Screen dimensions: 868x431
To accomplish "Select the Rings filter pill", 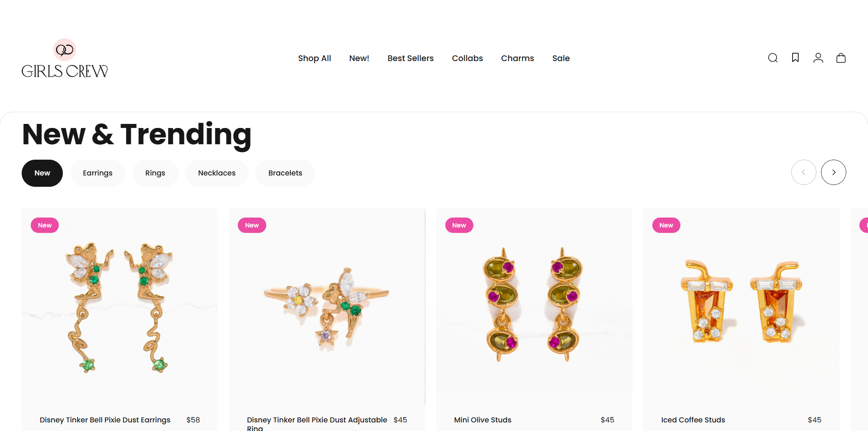I will (x=155, y=173).
